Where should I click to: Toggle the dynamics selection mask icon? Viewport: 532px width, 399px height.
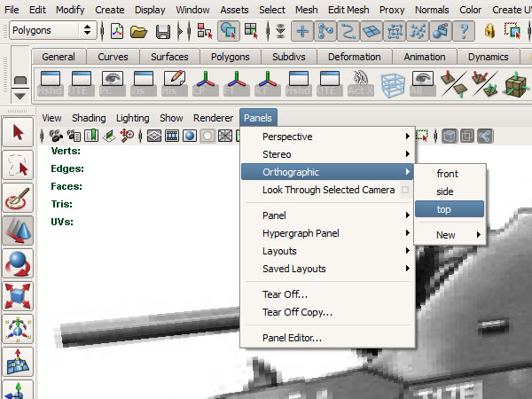[x=418, y=31]
